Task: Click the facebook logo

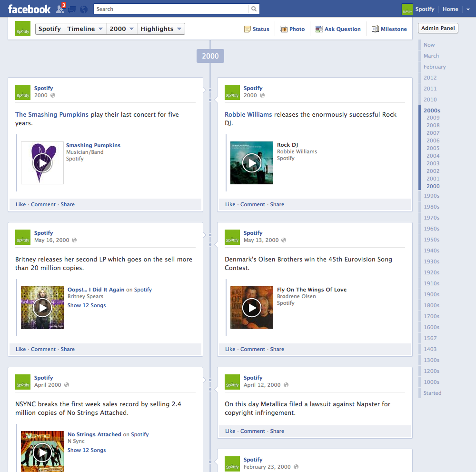Action: (x=29, y=9)
